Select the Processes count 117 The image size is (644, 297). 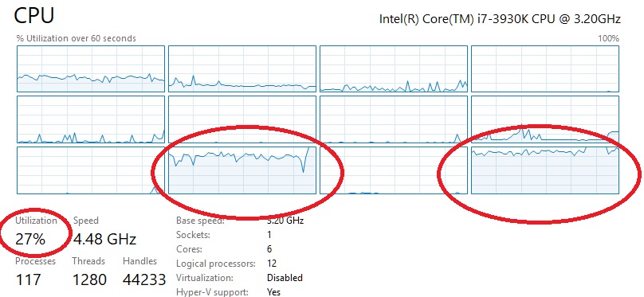(29, 279)
